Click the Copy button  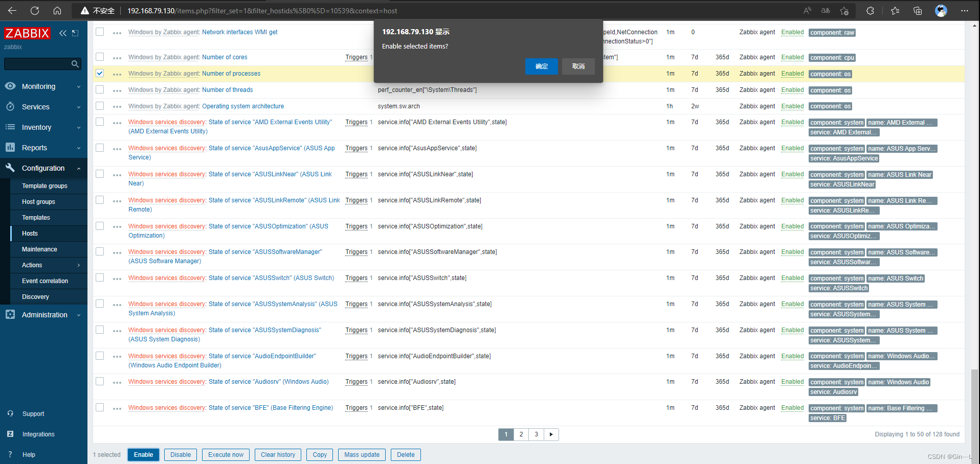point(320,455)
